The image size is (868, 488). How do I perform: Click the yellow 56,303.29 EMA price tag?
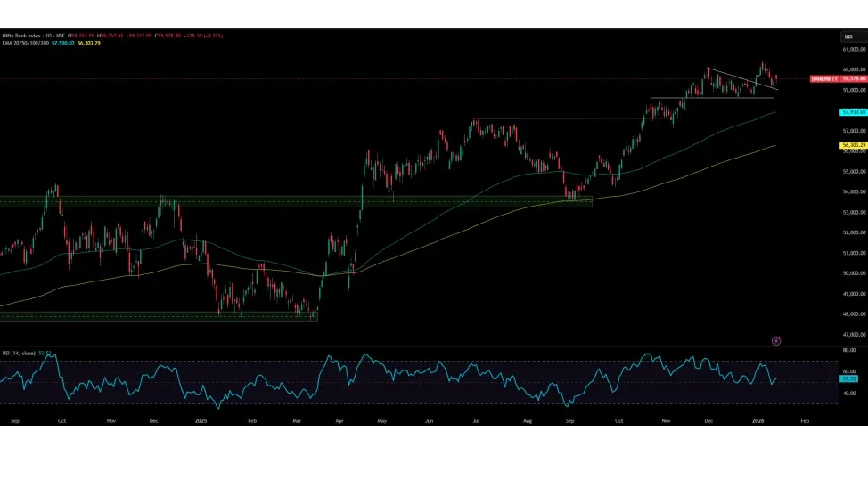point(853,145)
